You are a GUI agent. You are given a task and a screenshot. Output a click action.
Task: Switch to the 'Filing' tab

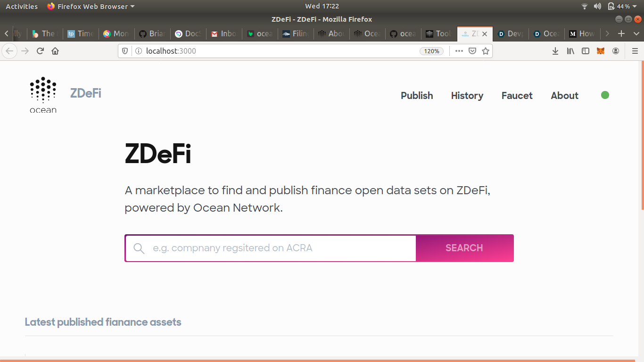point(296,33)
